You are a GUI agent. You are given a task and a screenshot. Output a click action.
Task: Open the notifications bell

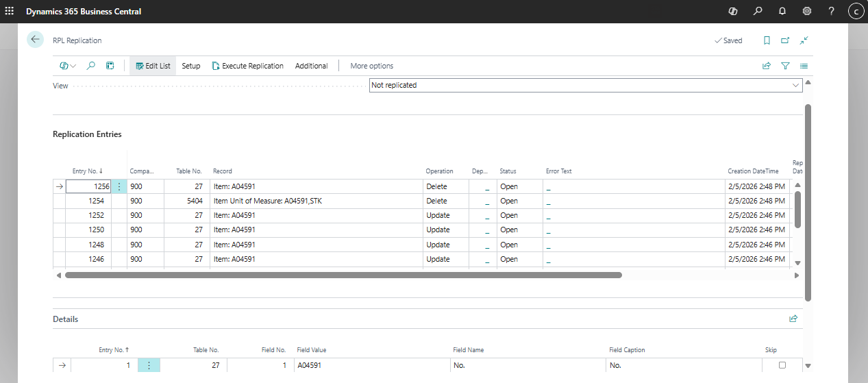click(x=782, y=11)
